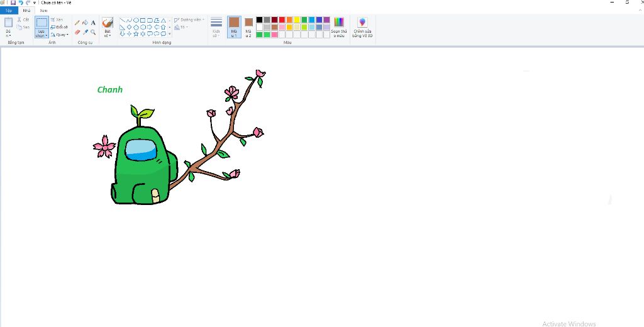Pick the Diamond shape
This screenshot has width=644, height=327.
pyautogui.click(x=129, y=27)
